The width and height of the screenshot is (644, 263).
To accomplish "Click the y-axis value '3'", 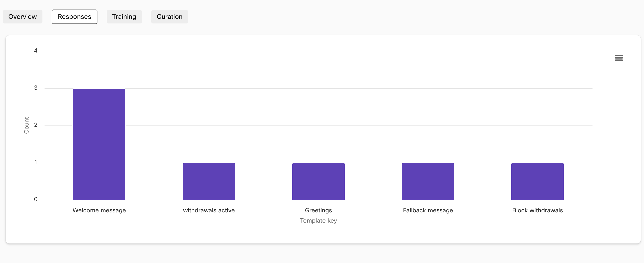I will [36, 88].
